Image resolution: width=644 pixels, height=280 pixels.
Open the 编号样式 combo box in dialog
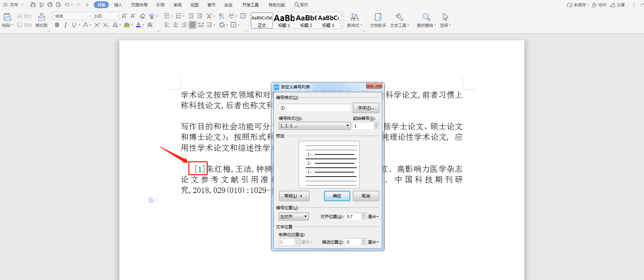click(315, 126)
